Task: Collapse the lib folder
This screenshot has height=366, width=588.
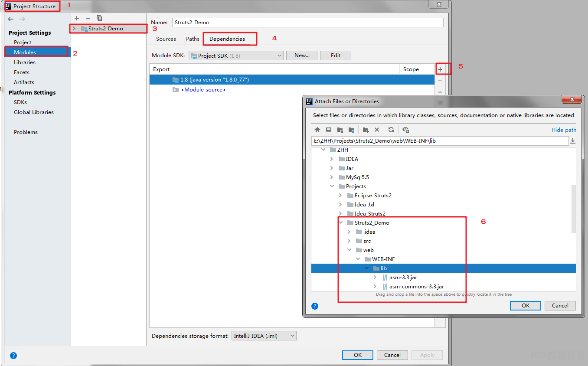Action: pos(366,268)
